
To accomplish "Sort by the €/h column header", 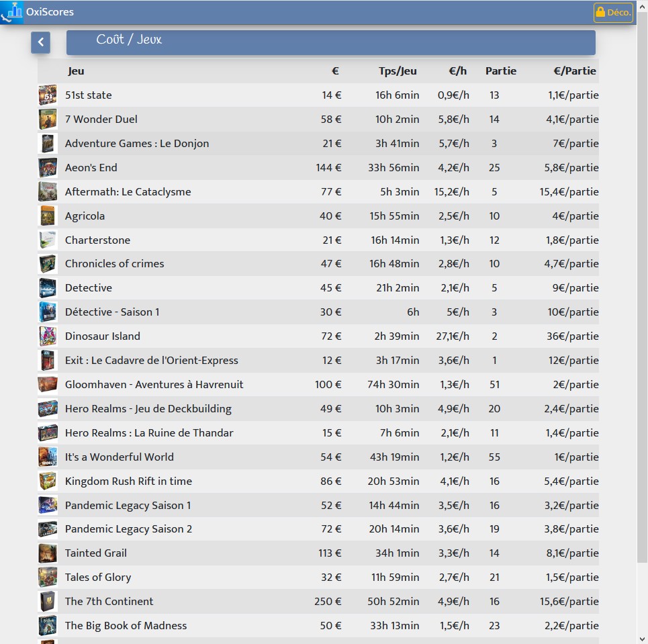I will [x=457, y=71].
